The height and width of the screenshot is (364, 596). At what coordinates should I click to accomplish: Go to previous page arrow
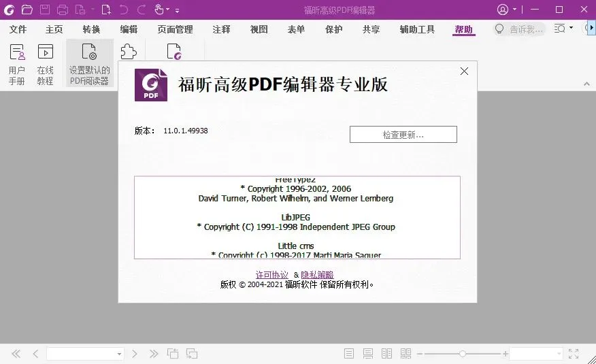(x=36, y=354)
